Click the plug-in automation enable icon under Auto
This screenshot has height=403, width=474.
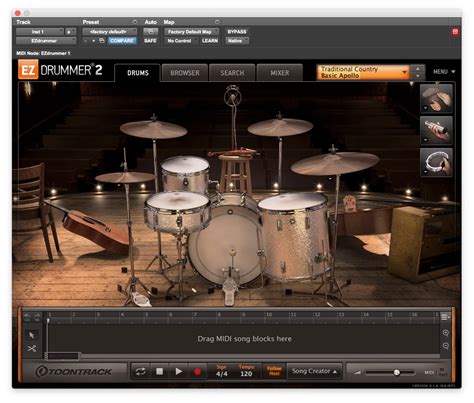coord(150,32)
